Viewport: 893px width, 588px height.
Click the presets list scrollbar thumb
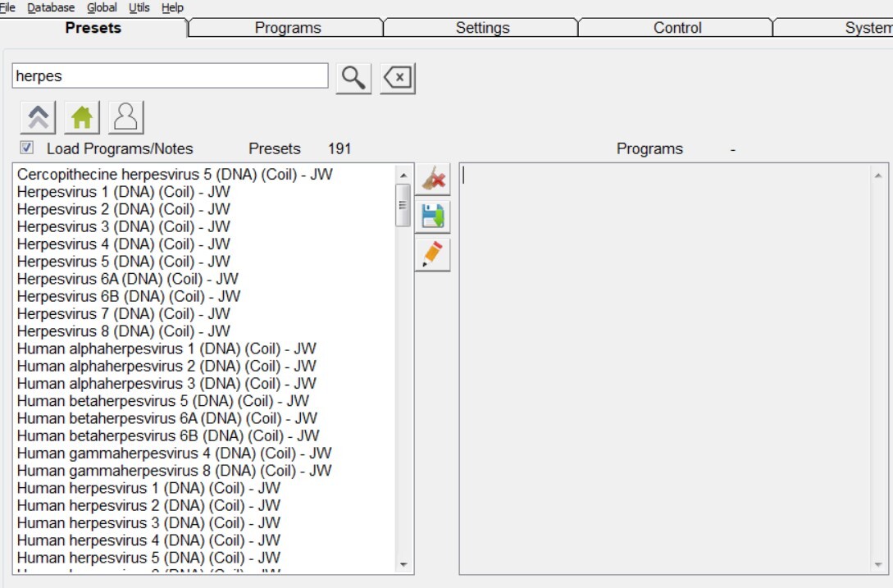click(x=403, y=205)
